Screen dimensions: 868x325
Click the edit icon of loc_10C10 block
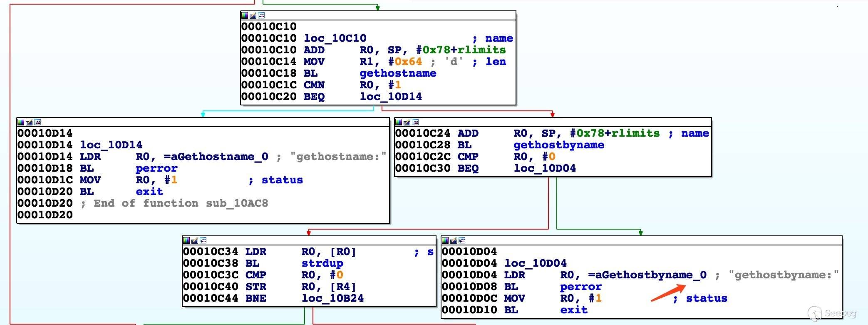tap(253, 15)
